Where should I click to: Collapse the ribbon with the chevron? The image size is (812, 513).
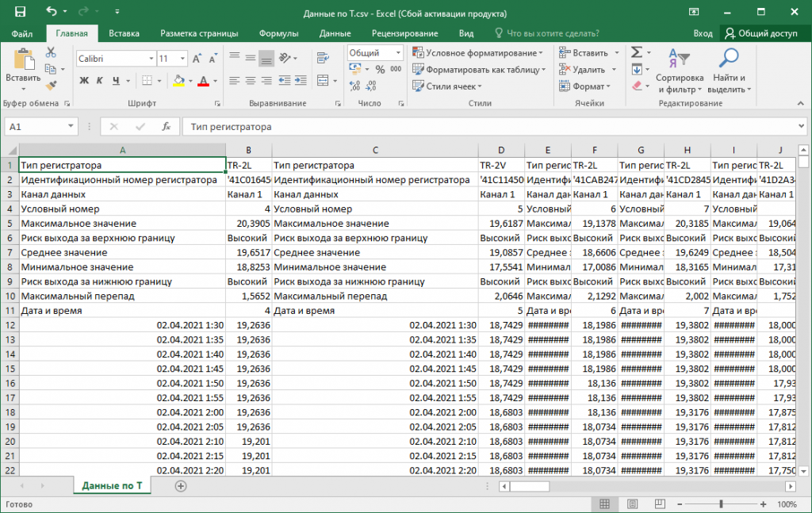801,104
